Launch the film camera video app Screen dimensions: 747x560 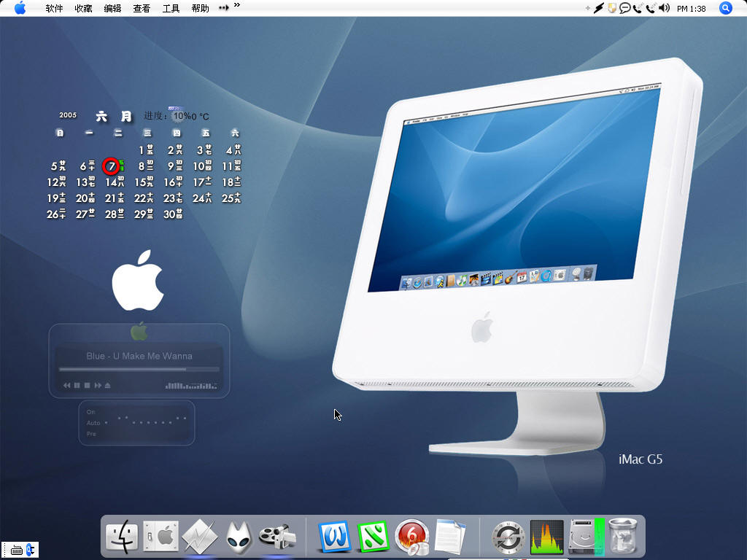276,537
